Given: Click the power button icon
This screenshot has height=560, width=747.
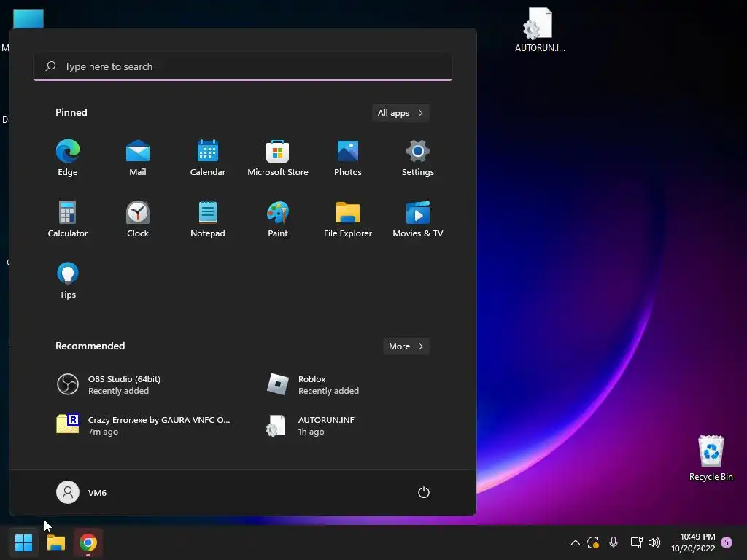Looking at the screenshot, I should tap(424, 492).
